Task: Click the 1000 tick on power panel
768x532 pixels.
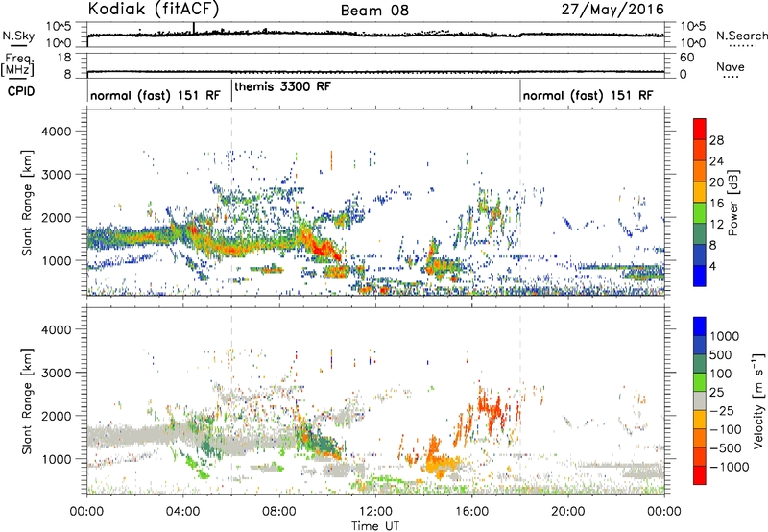Action: [56, 260]
